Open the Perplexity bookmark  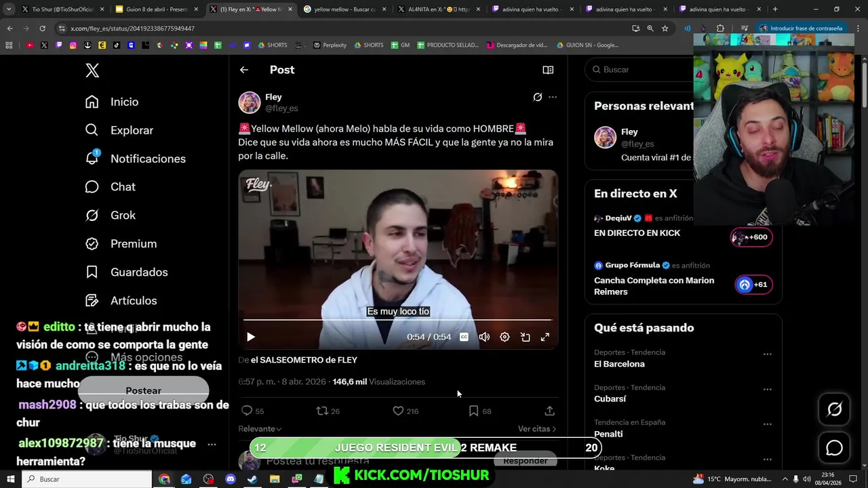click(330, 45)
